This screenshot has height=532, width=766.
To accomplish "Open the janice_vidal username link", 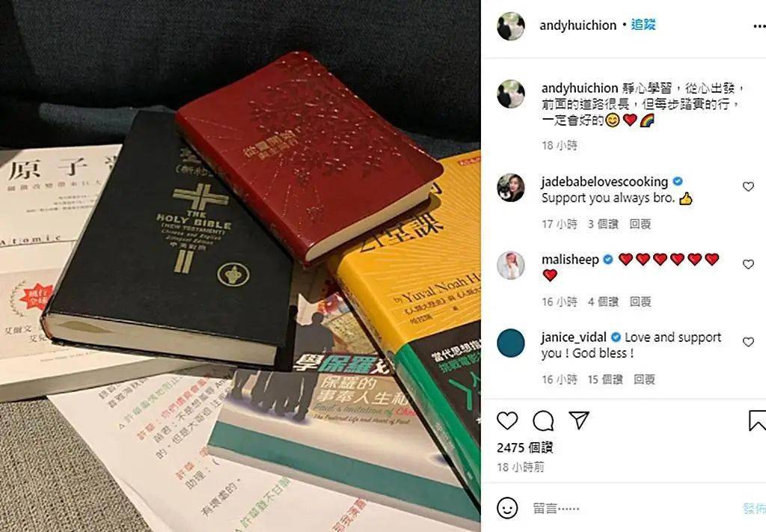I will pyautogui.click(x=574, y=337).
